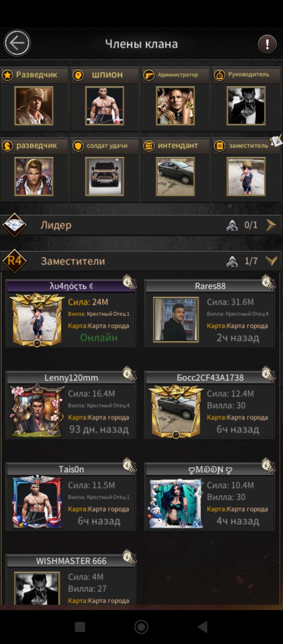The height and width of the screenshot is (644, 283).
Task: Open the WISHMASTER 666 member card
Action: [71, 580]
